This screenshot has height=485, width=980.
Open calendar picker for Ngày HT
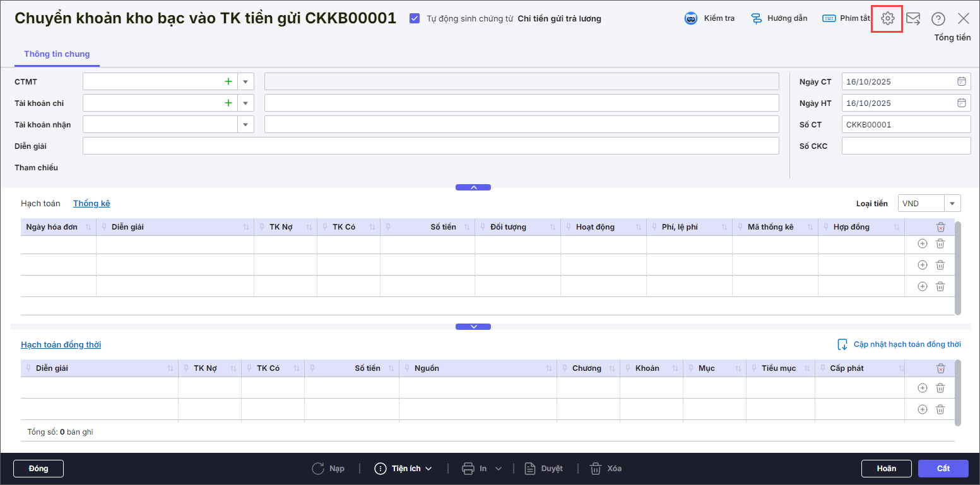961,103
